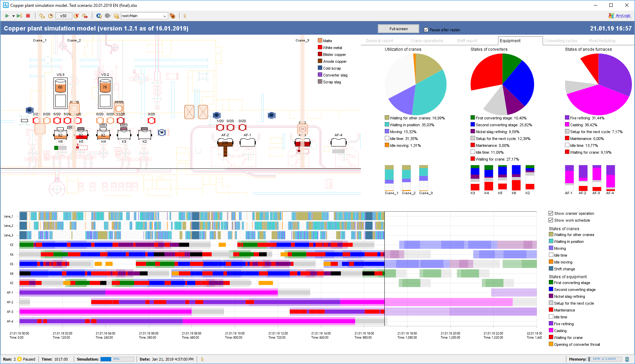
Task: Switch to General report tab
Action: [x=379, y=40]
